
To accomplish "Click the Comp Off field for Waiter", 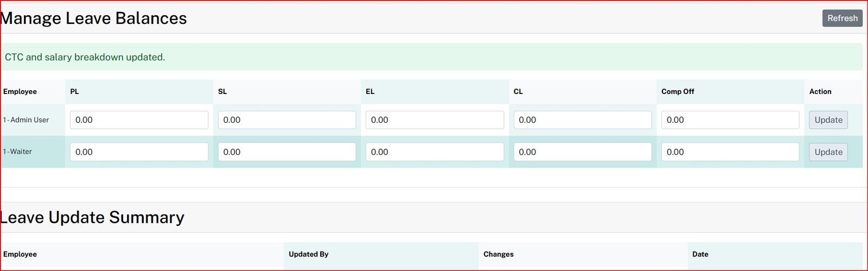I will (730, 152).
